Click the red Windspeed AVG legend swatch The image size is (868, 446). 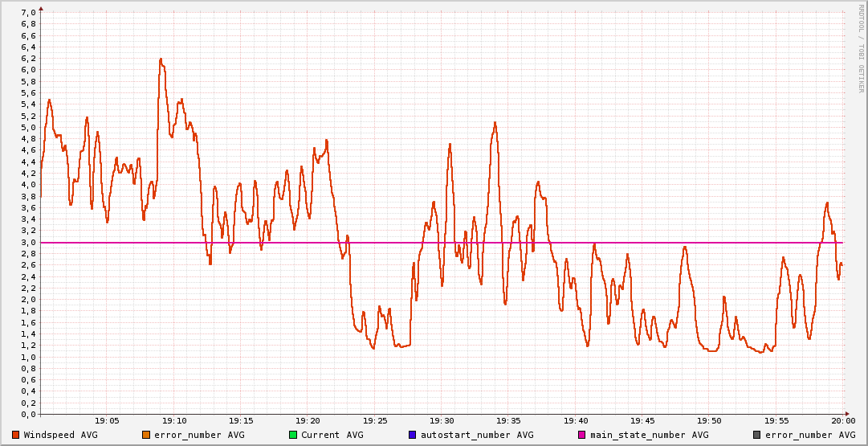pos(15,435)
